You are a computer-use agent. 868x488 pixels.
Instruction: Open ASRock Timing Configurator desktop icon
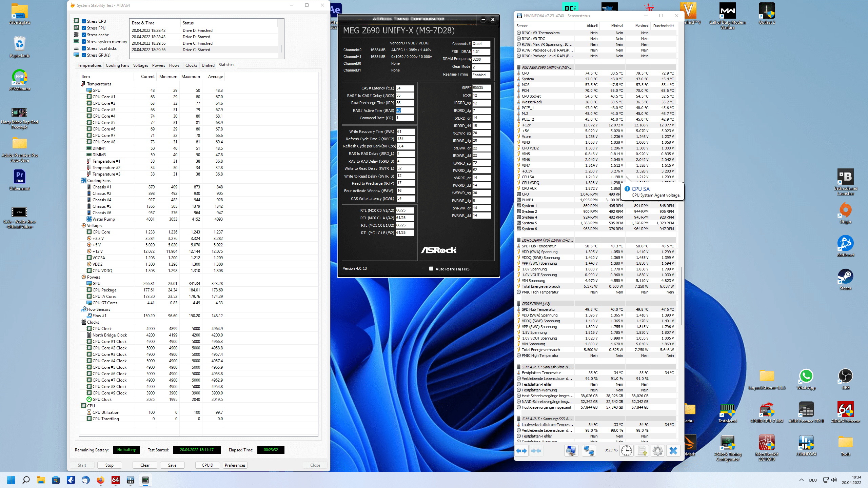coord(727,447)
